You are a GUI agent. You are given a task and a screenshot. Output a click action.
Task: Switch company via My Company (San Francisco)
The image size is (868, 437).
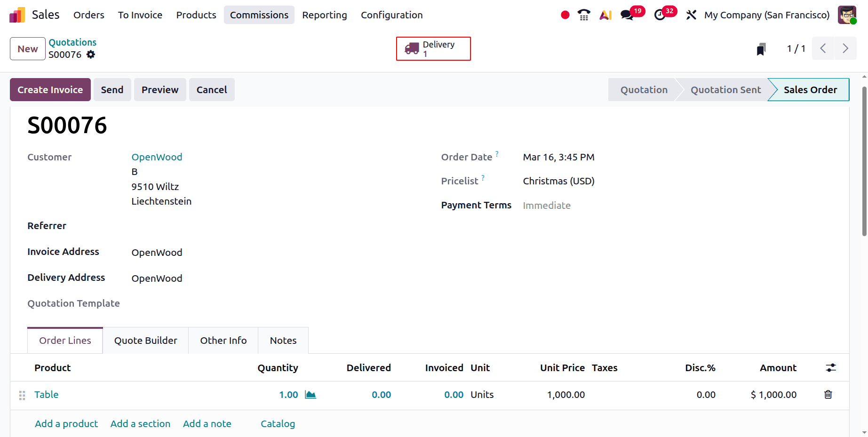(x=767, y=15)
